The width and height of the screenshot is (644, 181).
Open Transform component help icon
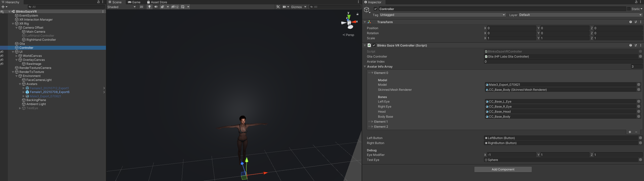click(x=631, y=22)
